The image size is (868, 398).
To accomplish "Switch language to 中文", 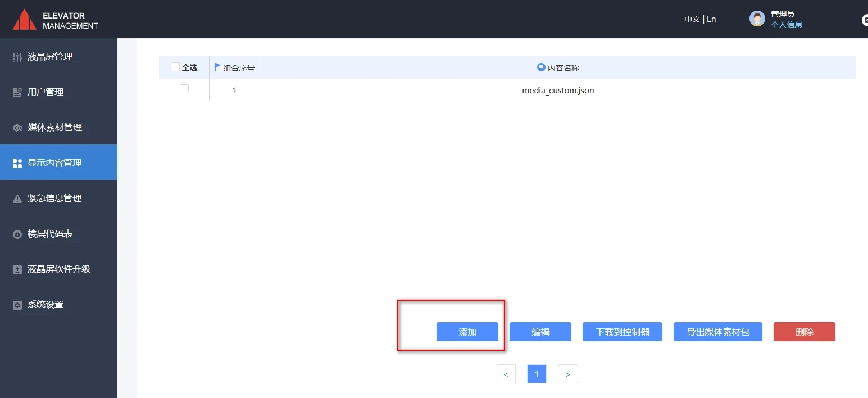I will coord(692,19).
